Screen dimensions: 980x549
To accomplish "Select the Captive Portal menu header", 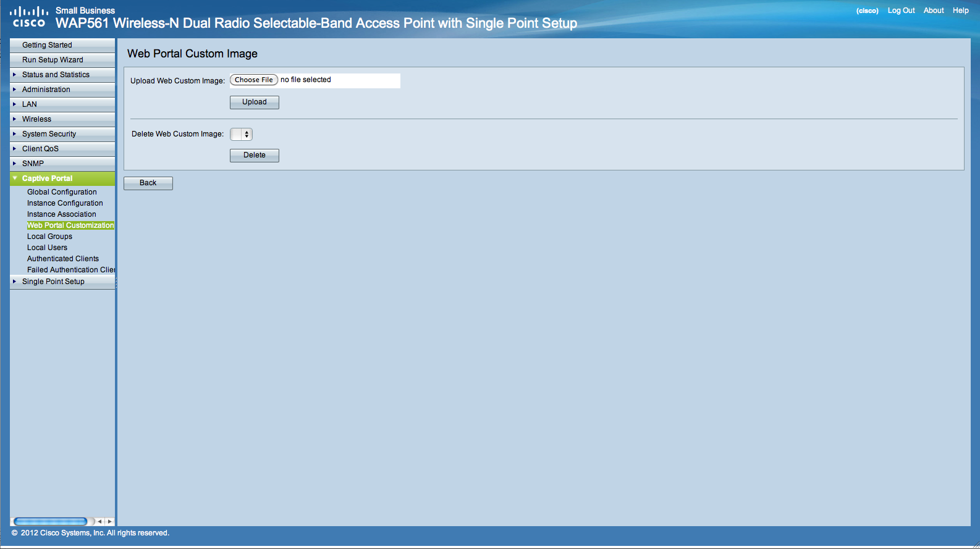I will click(x=62, y=178).
